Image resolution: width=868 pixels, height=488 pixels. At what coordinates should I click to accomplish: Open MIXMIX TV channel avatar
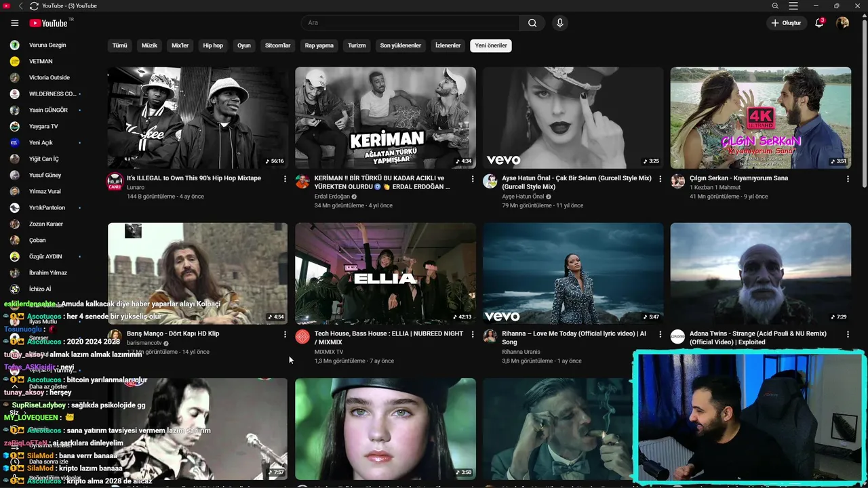[x=302, y=336]
